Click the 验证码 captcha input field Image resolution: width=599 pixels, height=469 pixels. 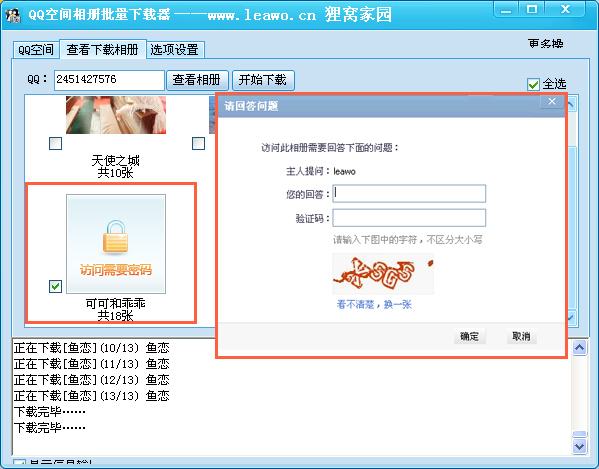pos(409,218)
